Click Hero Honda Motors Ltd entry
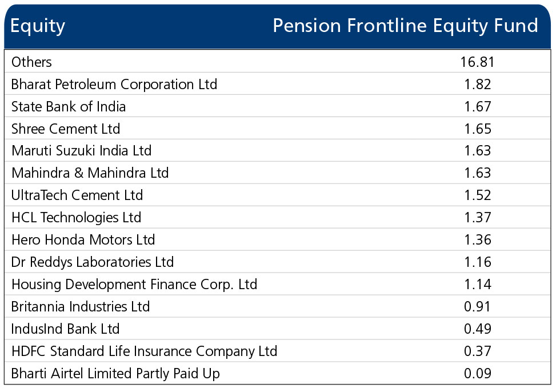This screenshot has height=392, width=556. tap(83, 240)
